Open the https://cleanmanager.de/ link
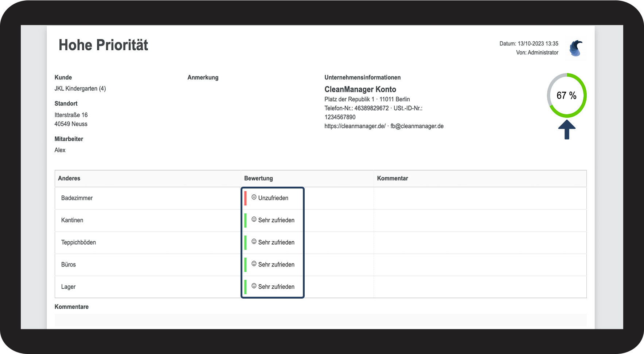 coord(355,126)
